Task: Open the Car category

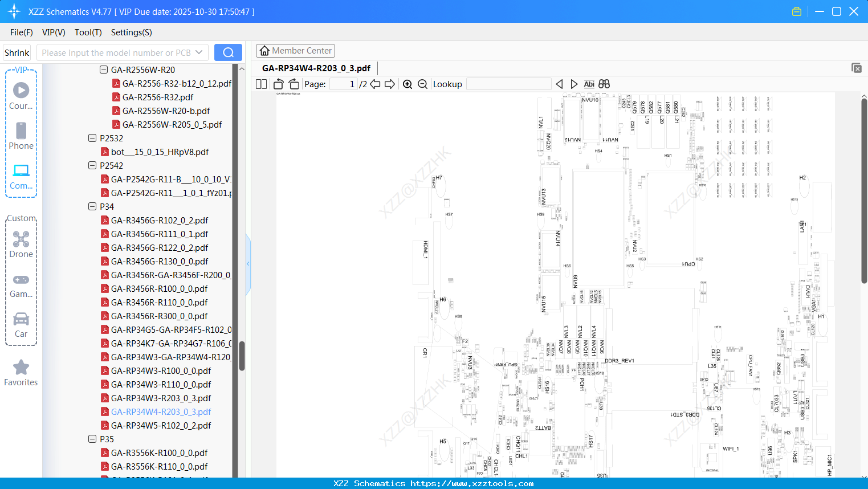Action: click(x=21, y=325)
